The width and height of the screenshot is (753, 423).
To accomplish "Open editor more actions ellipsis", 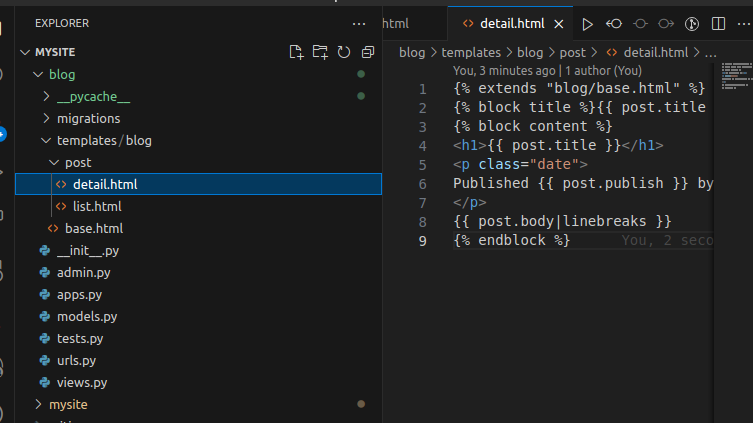I will click(744, 24).
